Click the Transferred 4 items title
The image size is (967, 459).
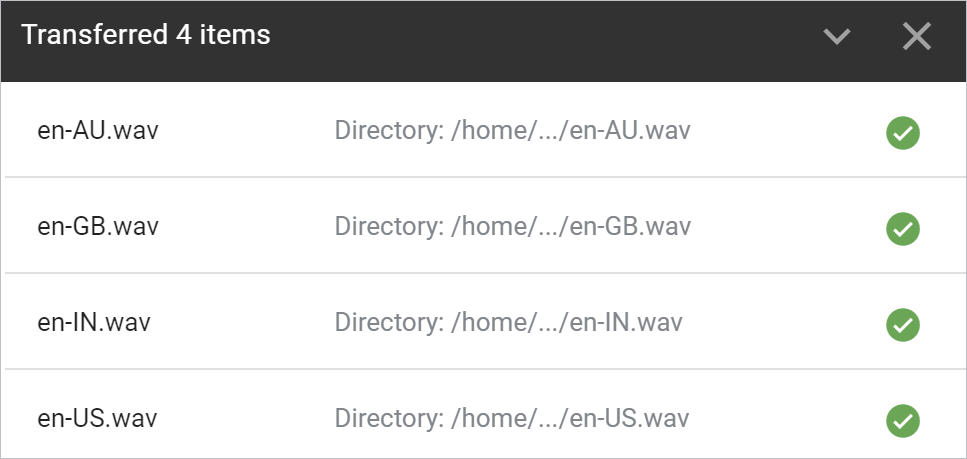tap(146, 35)
